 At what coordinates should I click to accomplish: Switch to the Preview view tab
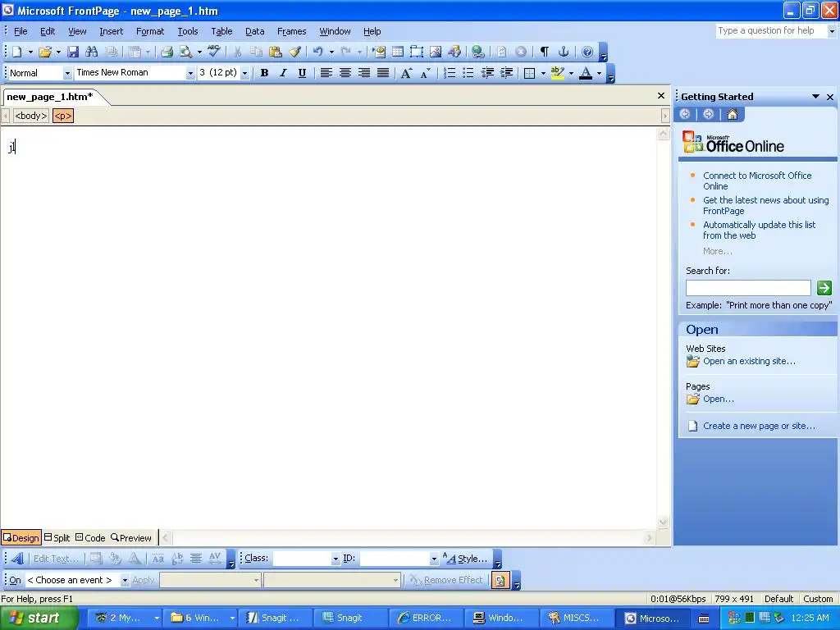[x=130, y=538]
